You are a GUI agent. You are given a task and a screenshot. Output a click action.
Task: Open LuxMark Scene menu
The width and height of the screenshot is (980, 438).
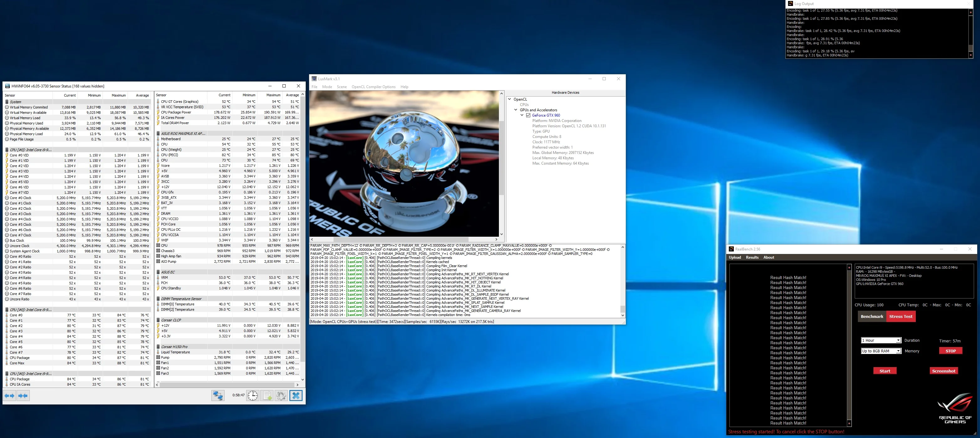[x=342, y=87]
